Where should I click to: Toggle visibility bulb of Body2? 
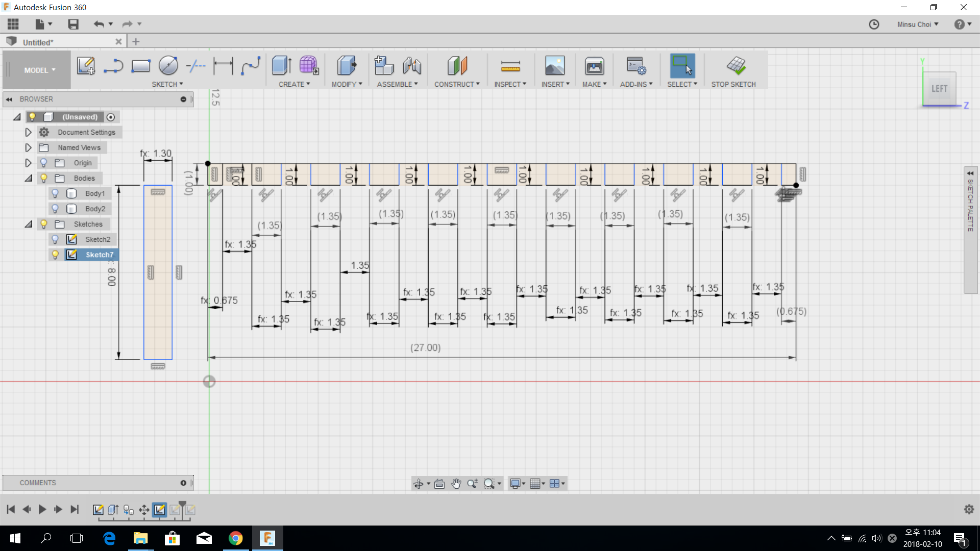(x=55, y=209)
